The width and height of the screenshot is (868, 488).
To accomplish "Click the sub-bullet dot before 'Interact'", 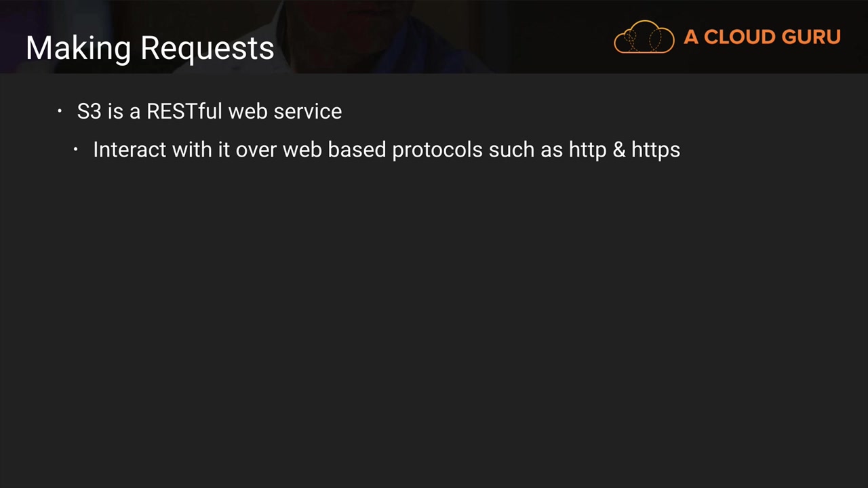I will click(76, 149).
